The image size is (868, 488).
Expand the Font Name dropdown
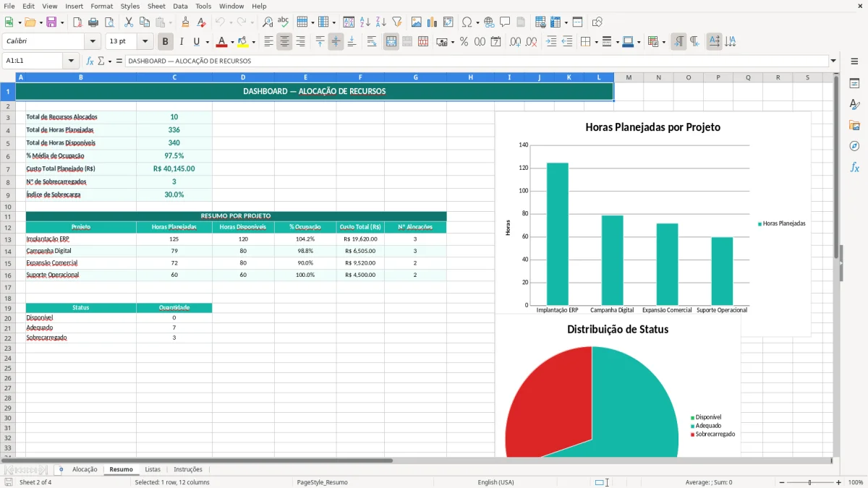(x=92, y=42)
